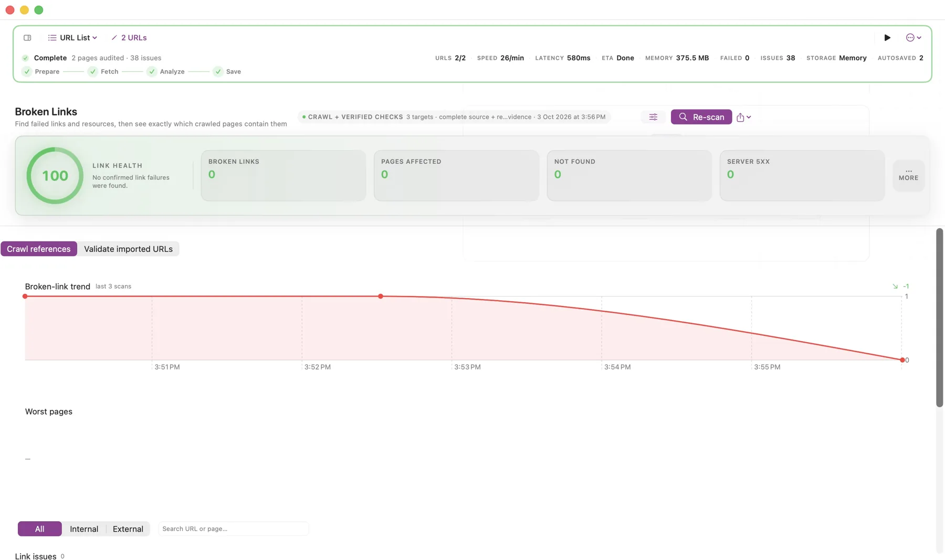945x560 pixels.
Task: Click the Re-scan button
Action: click(x=701, y=117)
